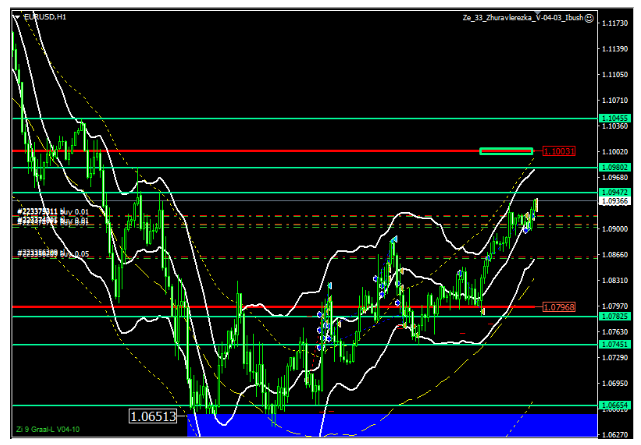Select the green 1.09802 price tag
Screen dimensions: 641x445
[x=613, y=167]
